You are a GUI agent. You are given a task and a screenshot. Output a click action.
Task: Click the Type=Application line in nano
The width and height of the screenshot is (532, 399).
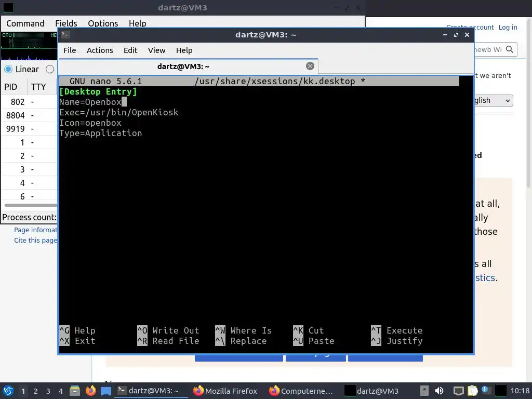(101, 133)
